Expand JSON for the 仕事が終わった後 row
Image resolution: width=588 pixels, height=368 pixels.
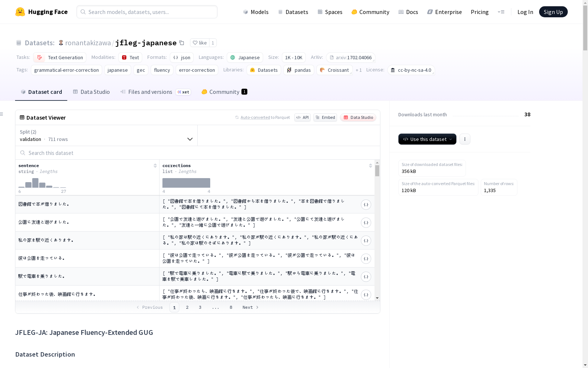tap(366, 295)
